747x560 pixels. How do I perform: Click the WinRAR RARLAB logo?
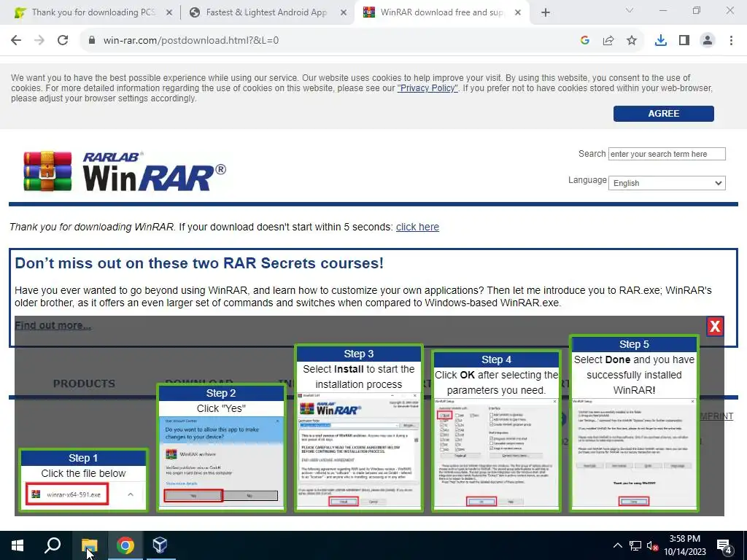tap(125, 171)
